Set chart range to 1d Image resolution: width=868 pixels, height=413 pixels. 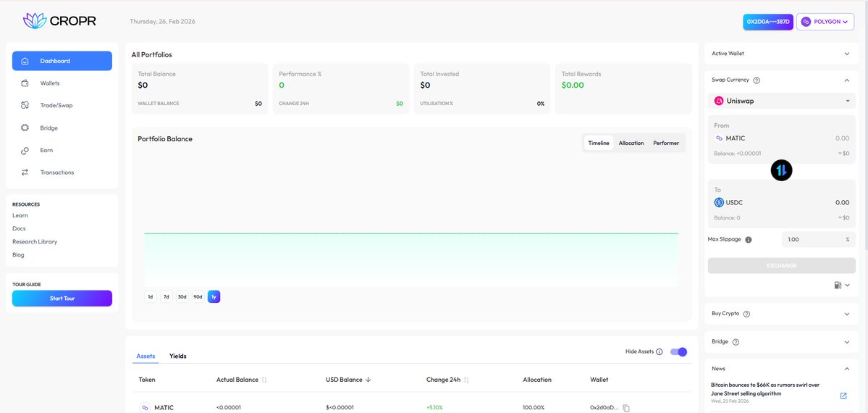[150, 296]
